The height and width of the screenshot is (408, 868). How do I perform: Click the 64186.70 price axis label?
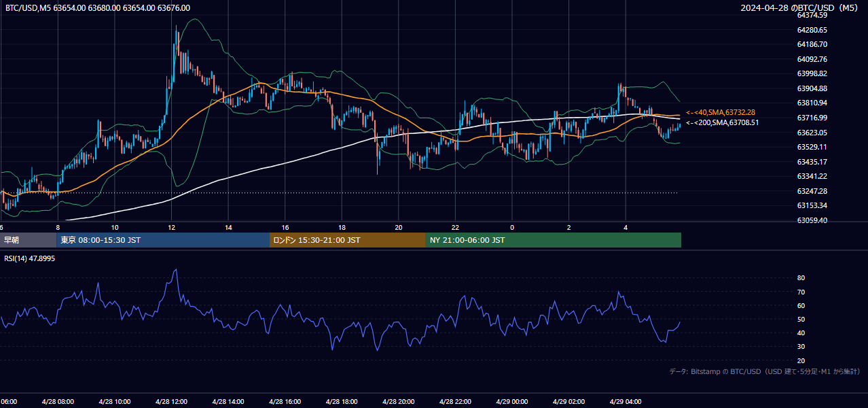pyautogui.click(x=812, y=44)
